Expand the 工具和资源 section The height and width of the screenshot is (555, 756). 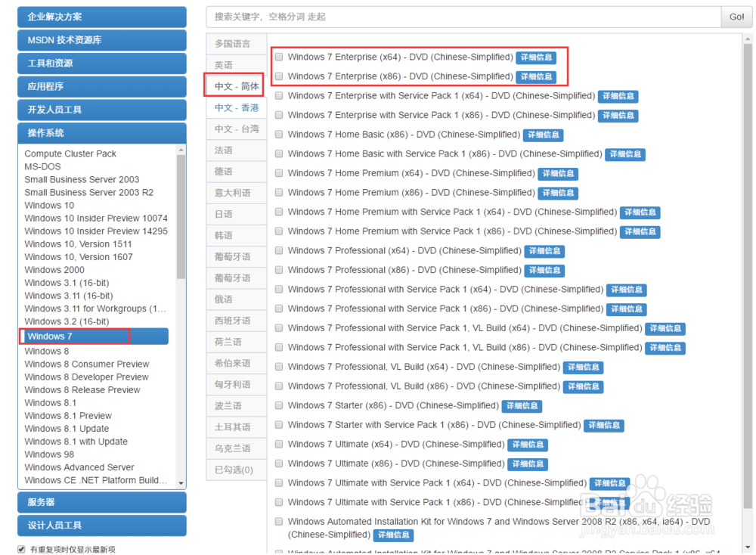102,64
